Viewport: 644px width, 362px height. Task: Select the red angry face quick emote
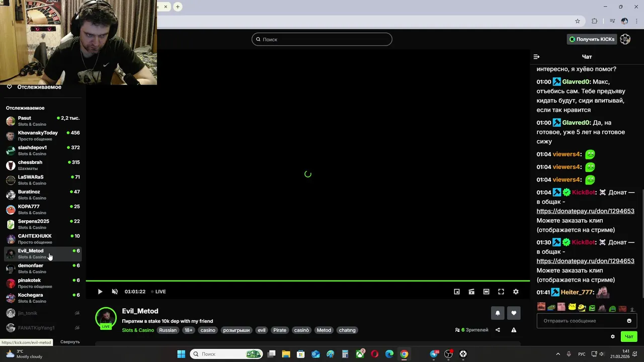(541, 307)
